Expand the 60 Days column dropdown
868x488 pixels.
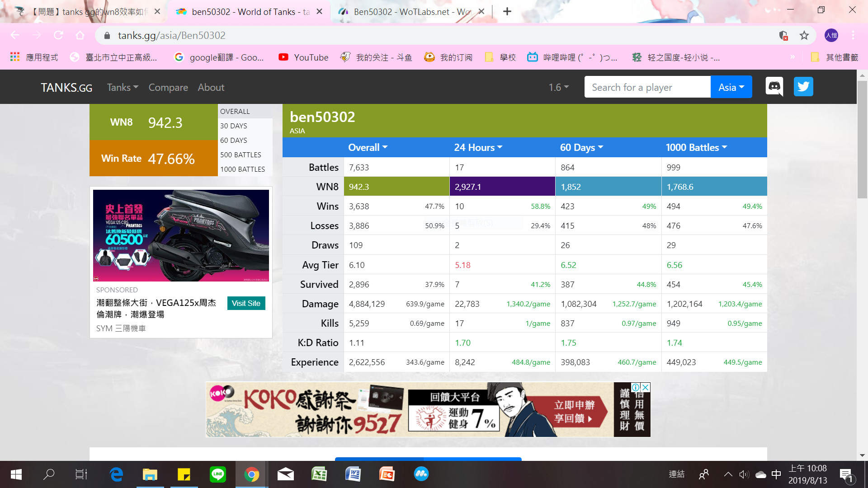click(581, 147)
